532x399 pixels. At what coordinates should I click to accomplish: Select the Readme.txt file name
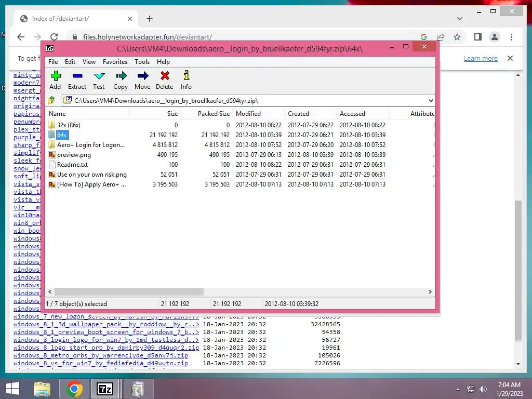(x=72, y=165)
